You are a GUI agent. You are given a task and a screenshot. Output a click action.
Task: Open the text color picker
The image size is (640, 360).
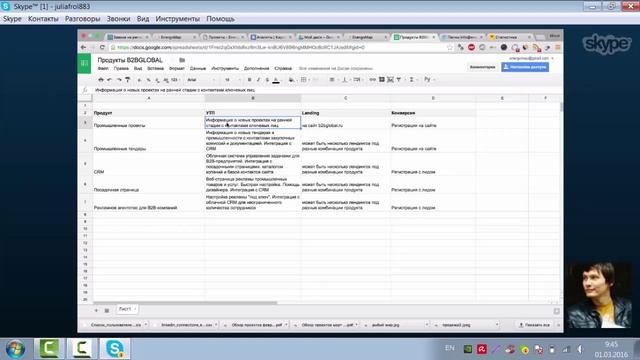276,80
